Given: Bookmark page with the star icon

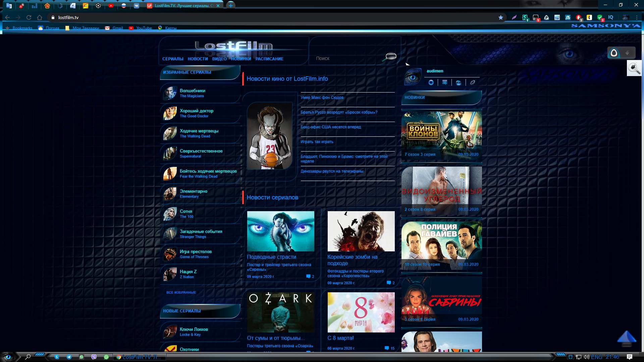Looking at the screenshot, I should pos(501,17).
